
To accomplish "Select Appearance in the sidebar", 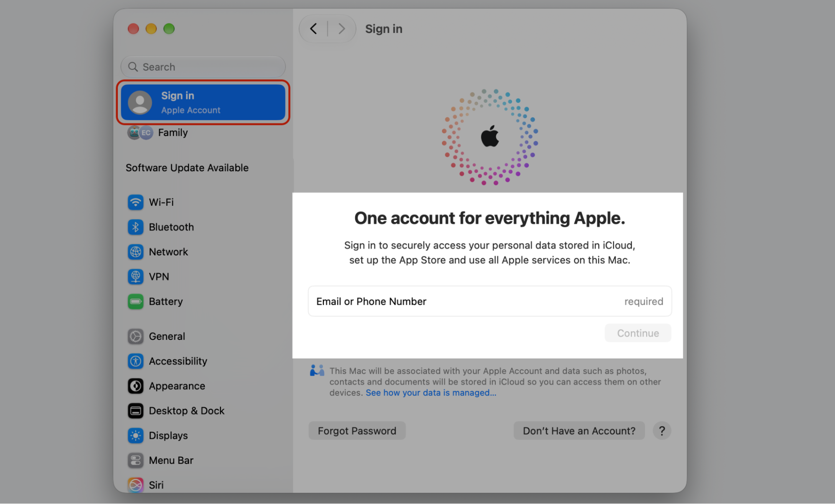I will point(203,386).
